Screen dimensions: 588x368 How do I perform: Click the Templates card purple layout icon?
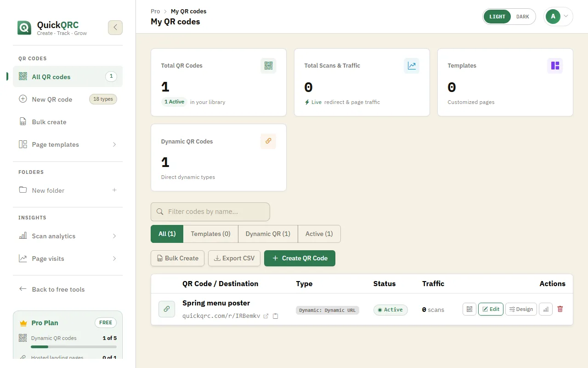point(555,66)
